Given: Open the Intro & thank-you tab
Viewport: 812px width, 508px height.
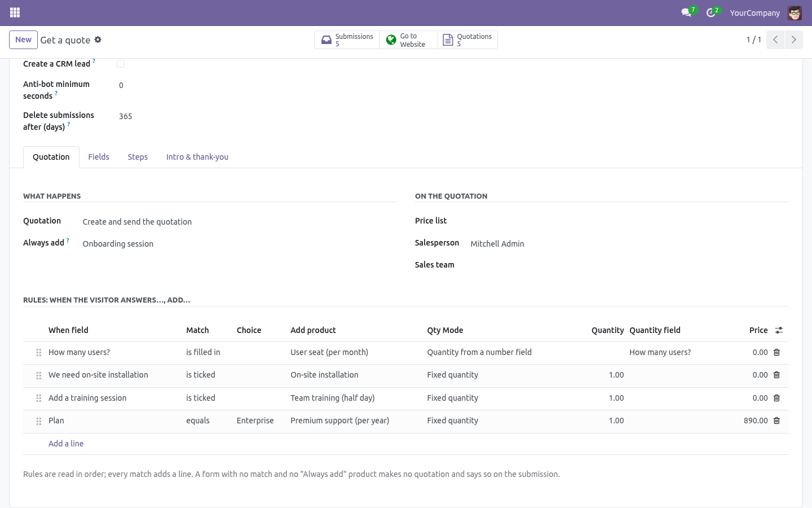Looking at the screenshot, I should tap(197, 157).
